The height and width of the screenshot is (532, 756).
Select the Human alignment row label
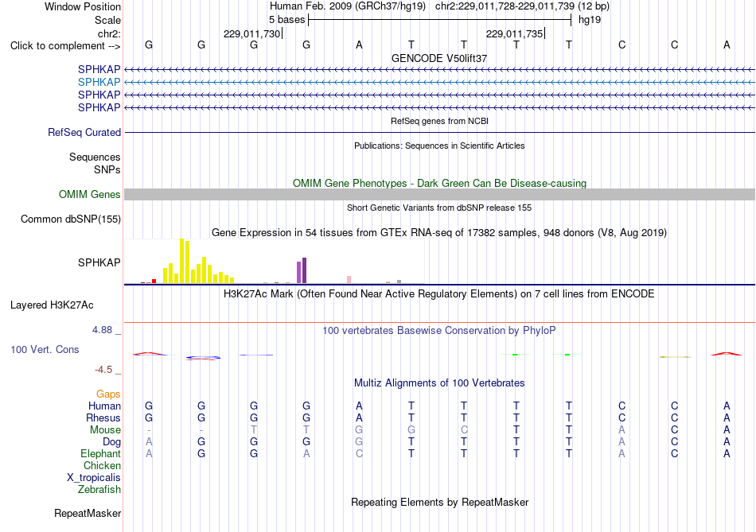pos(104,406)
